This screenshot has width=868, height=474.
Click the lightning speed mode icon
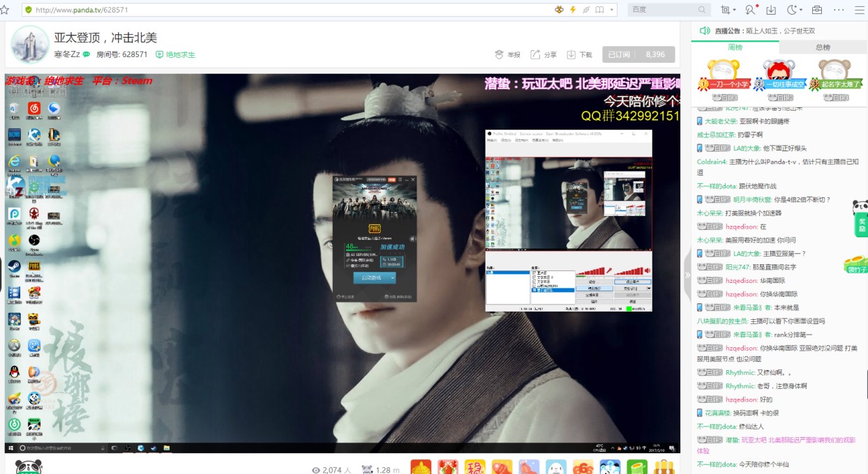(x=573, y=10)
